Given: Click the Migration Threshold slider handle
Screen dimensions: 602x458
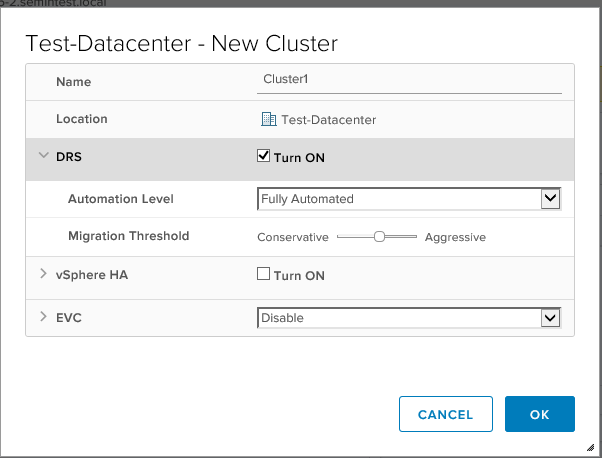Looking at the screenshot, I should 379,237.
